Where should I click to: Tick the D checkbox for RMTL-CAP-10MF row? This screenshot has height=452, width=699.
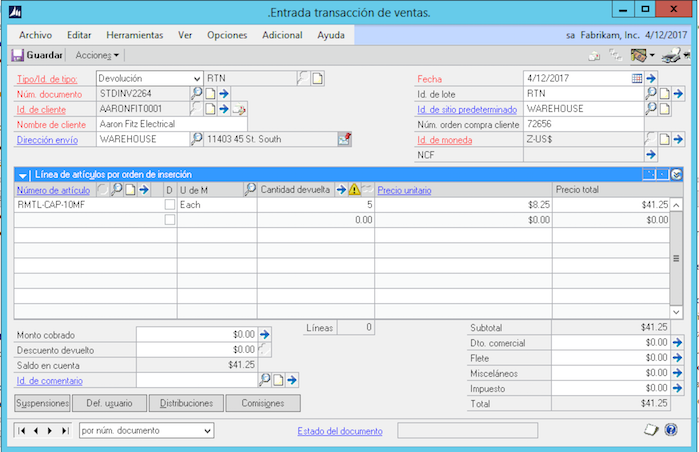(169, 204)
